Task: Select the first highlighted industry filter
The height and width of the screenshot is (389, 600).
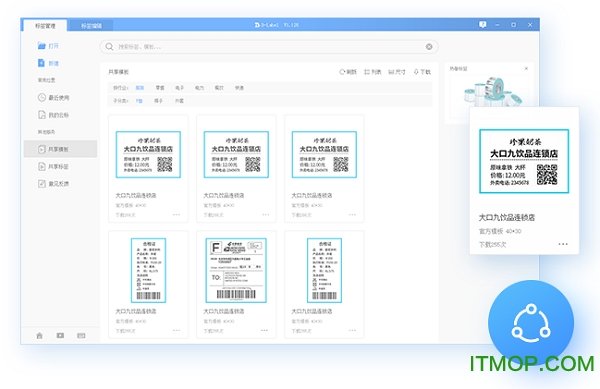Action: click(140, 88)
